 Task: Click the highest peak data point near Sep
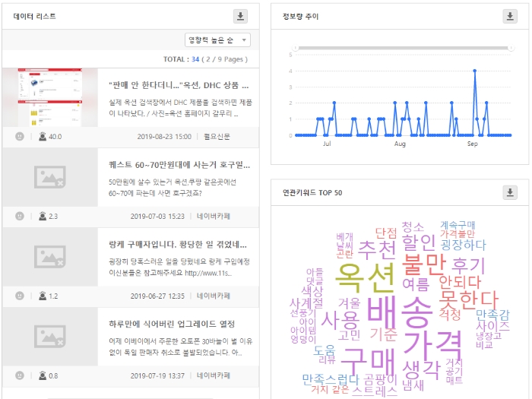tap(474, 71)
